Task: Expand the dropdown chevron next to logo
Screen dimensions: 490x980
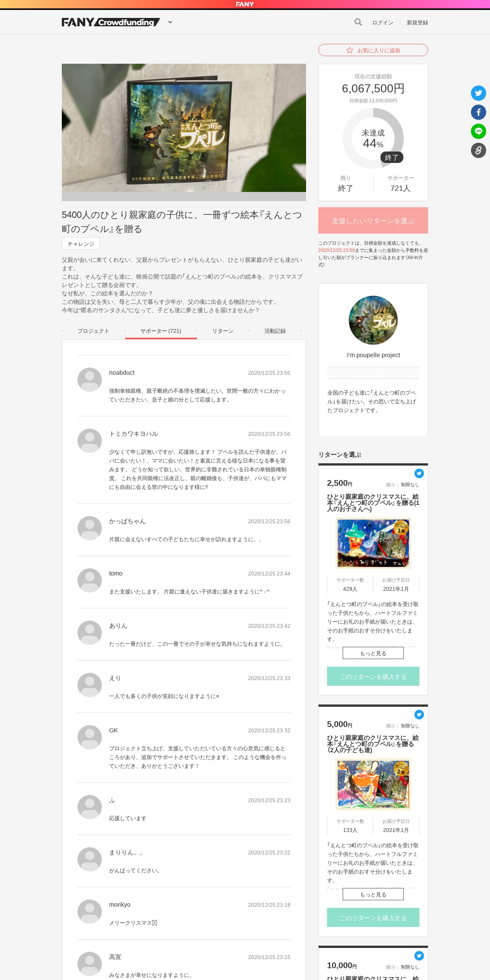Action: pos(170,22)
